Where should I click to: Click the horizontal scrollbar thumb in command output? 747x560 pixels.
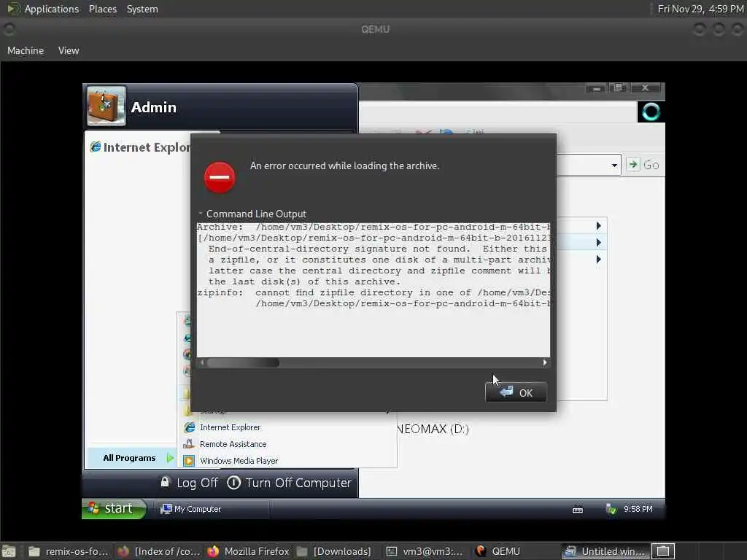point(243,363)
